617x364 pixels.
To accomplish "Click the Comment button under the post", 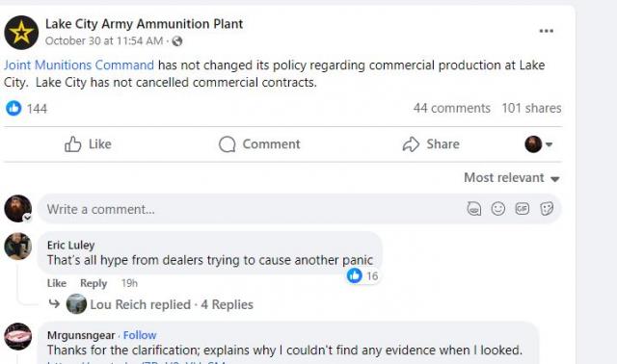I will pyautogui.click(x=259, y=144).
